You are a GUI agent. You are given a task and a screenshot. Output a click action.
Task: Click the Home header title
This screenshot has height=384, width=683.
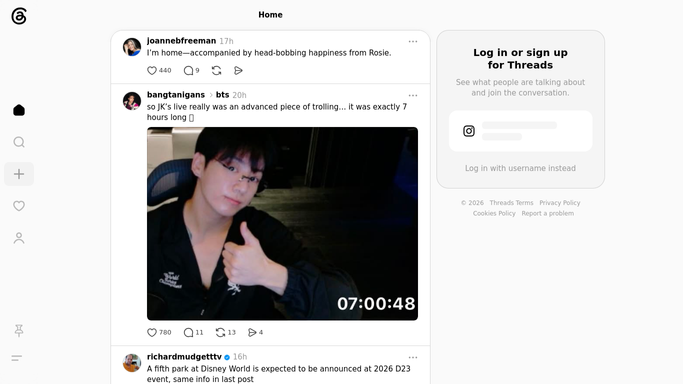[x=270, y=15]
